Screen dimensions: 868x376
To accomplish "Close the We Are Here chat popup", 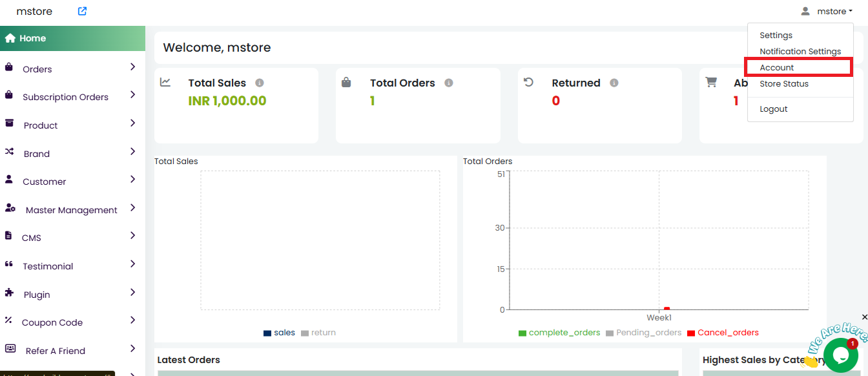I will [x=864, y=317].
